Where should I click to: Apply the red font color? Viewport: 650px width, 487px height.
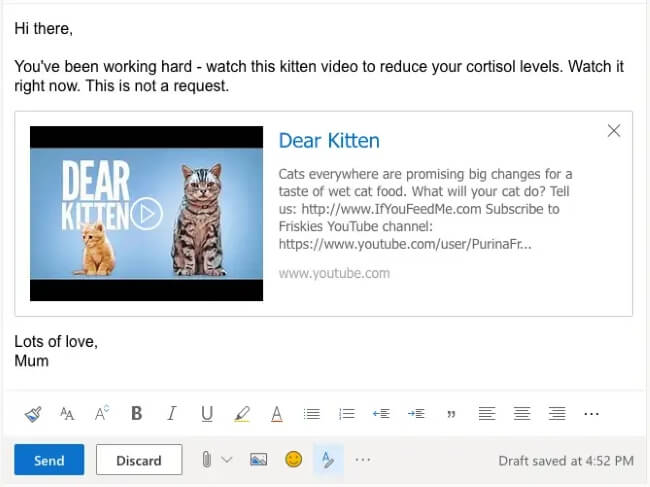pos(277,414)
